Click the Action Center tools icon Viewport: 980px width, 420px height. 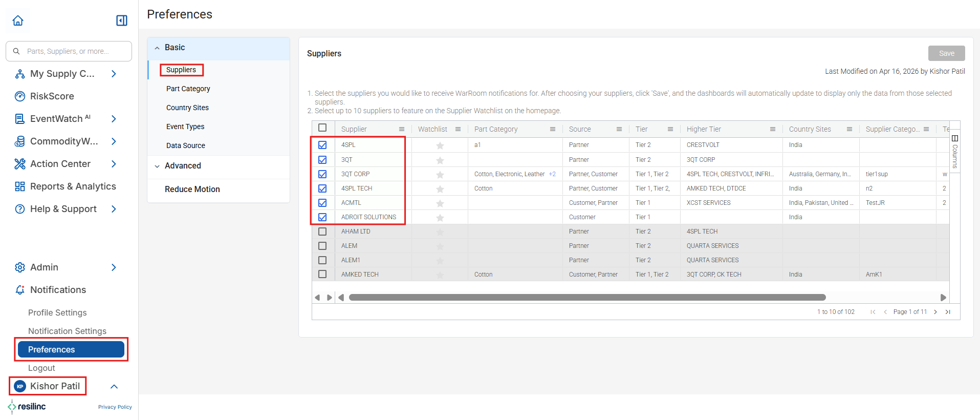pyautogui.click(x=20, y=164)
